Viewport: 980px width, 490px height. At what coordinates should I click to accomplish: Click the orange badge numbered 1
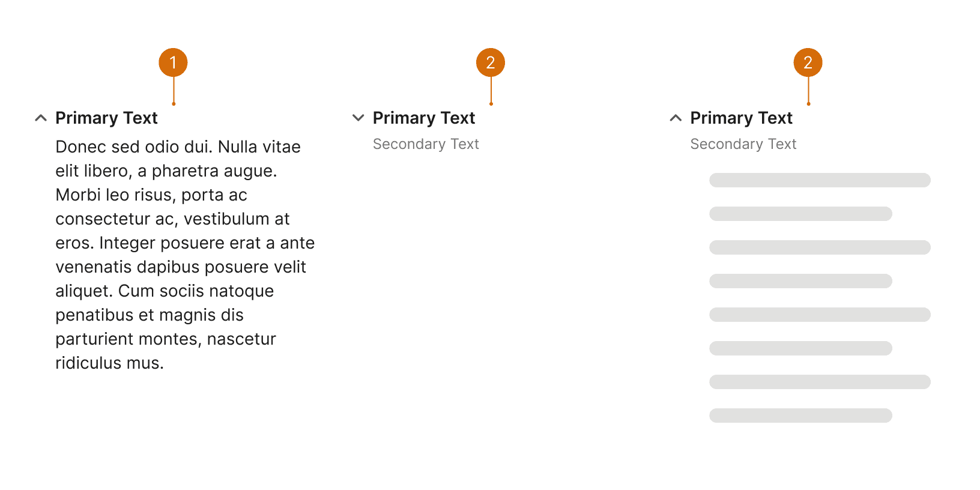(x=173, y=62)
